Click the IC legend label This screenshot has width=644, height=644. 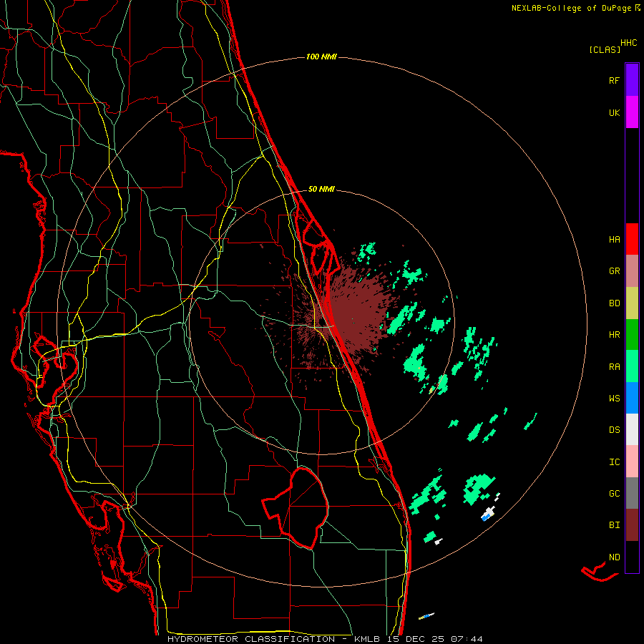614,462
